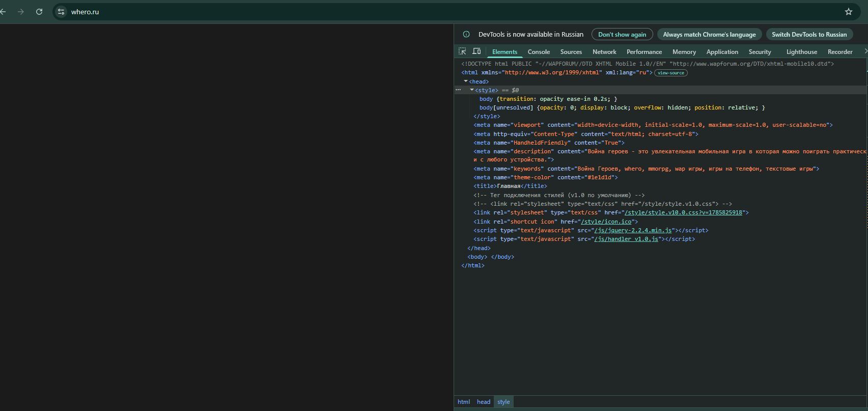Reload the whero.ru page

click(x=39, y=12)
